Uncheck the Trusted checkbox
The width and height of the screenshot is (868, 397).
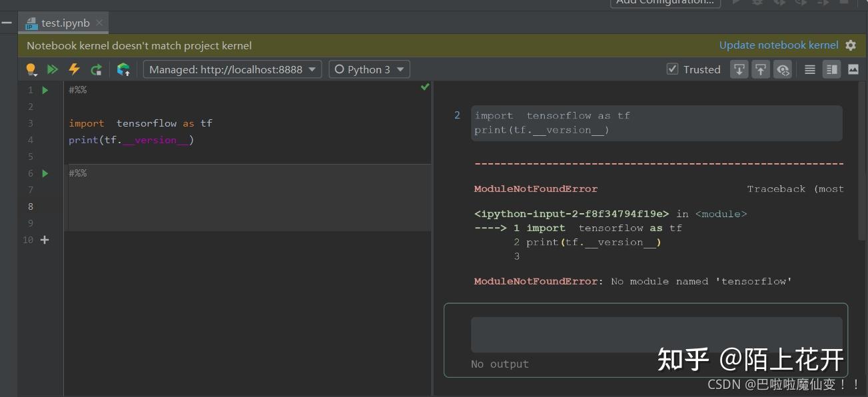[672, 69]
